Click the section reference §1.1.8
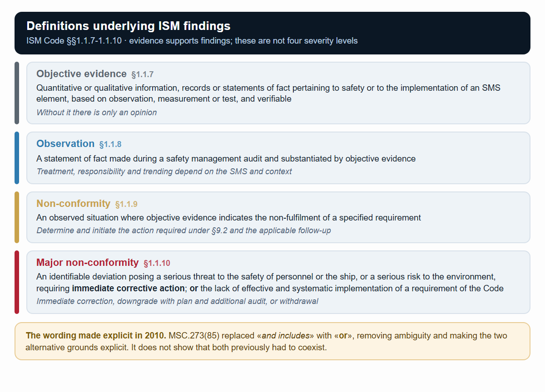545x392 pixels. coord(110,144)
